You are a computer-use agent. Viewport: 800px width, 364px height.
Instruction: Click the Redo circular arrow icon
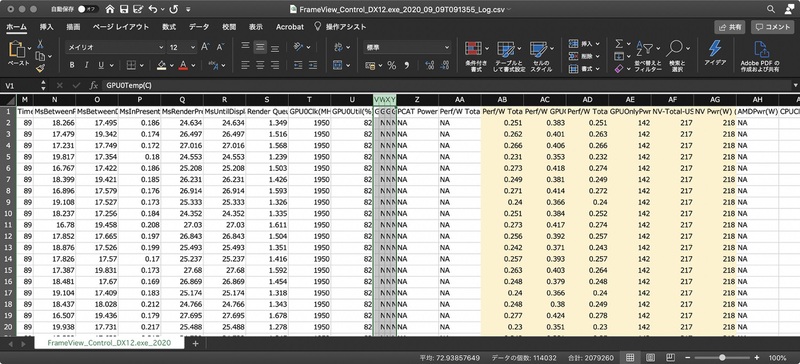click(173, 9)
